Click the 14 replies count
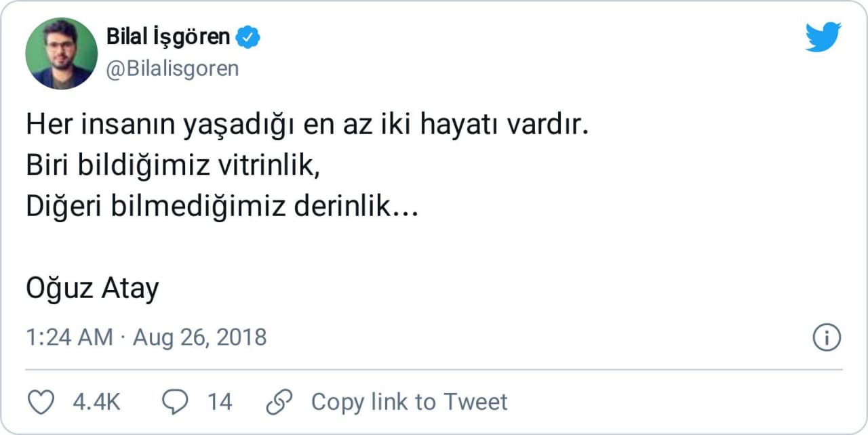The width and height of the screenshot is (868, 435). pos(219,402)
